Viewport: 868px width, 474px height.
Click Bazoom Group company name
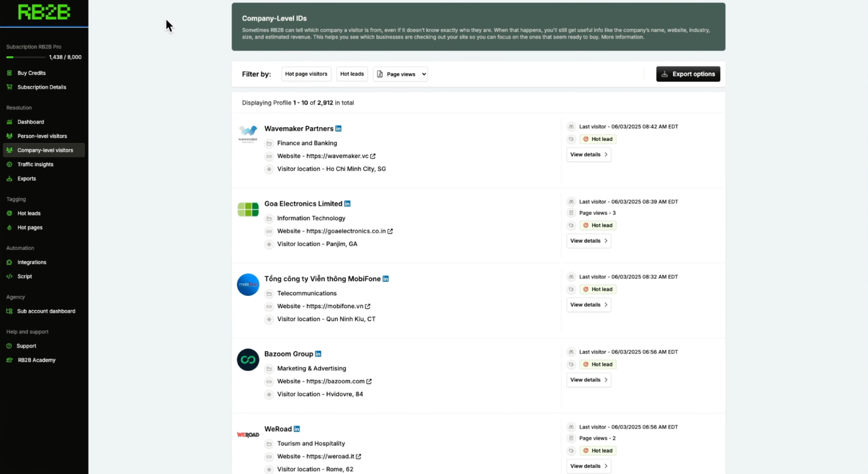(289, 354)
